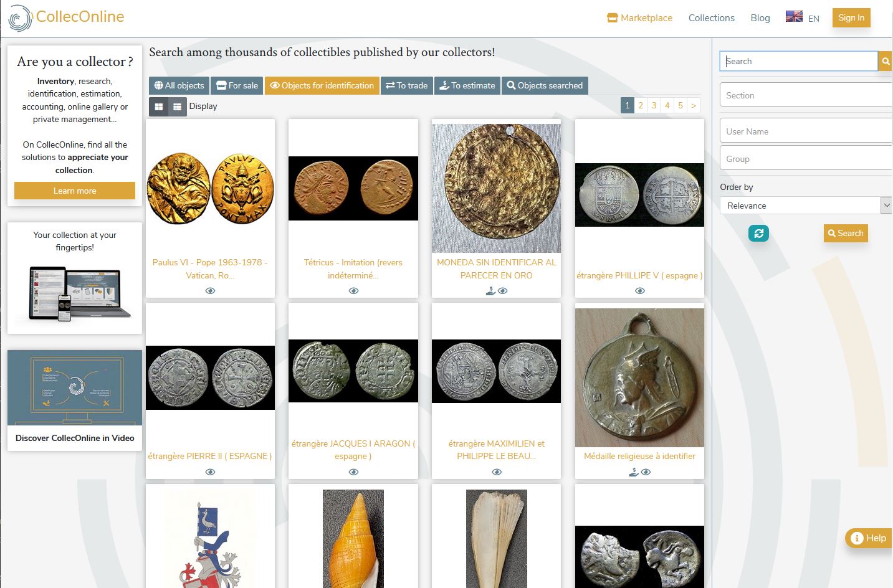Go to next results page arrow
Viewport: 893px width, 588px height.
coord(694,105)
